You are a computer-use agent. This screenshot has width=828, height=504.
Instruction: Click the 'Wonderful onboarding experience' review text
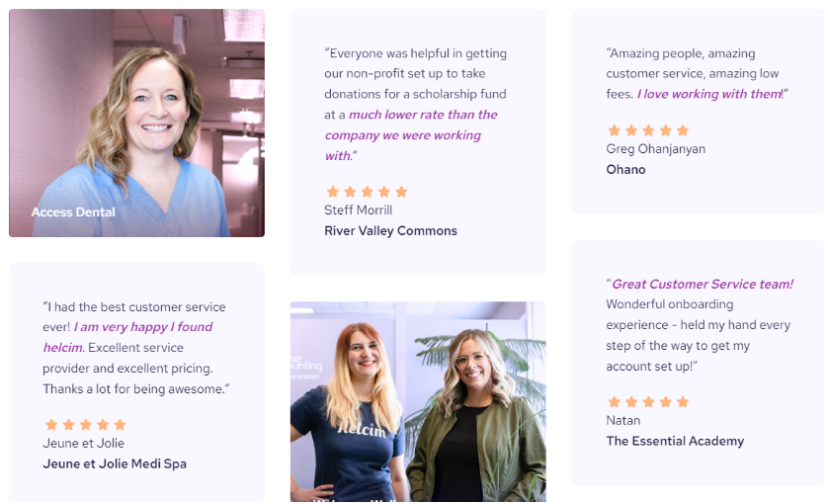pyautogui.click(x=670, y=314)
